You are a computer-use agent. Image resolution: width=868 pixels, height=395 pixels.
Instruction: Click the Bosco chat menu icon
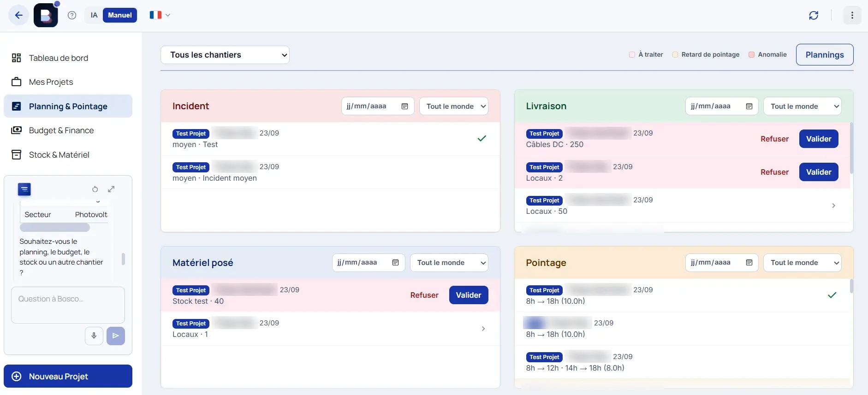click(24, 189)
